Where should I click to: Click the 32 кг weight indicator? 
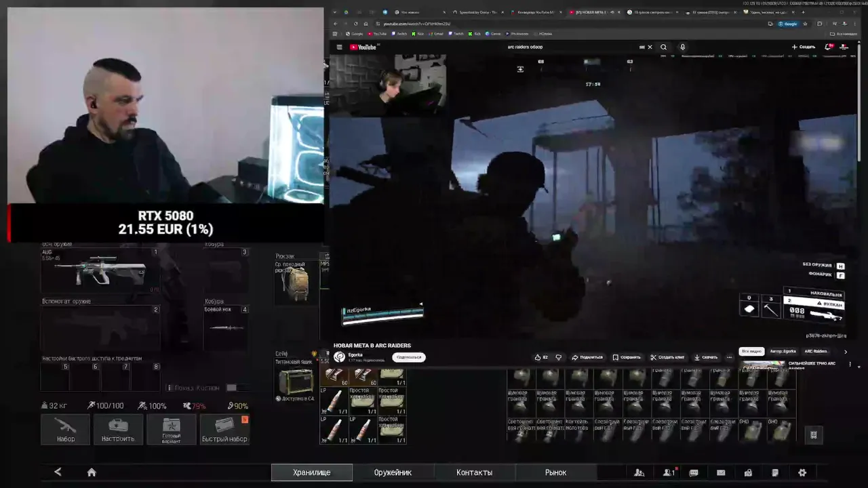coord(54,406)
